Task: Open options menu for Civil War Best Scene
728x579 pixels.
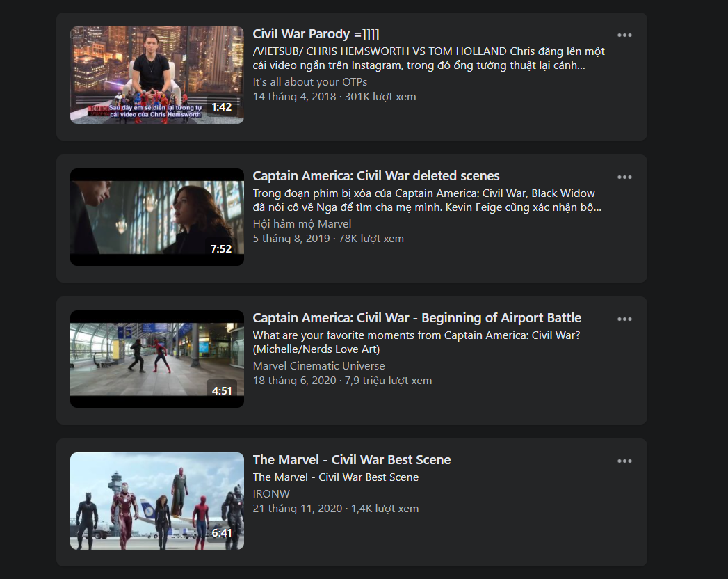Action: 624,461
